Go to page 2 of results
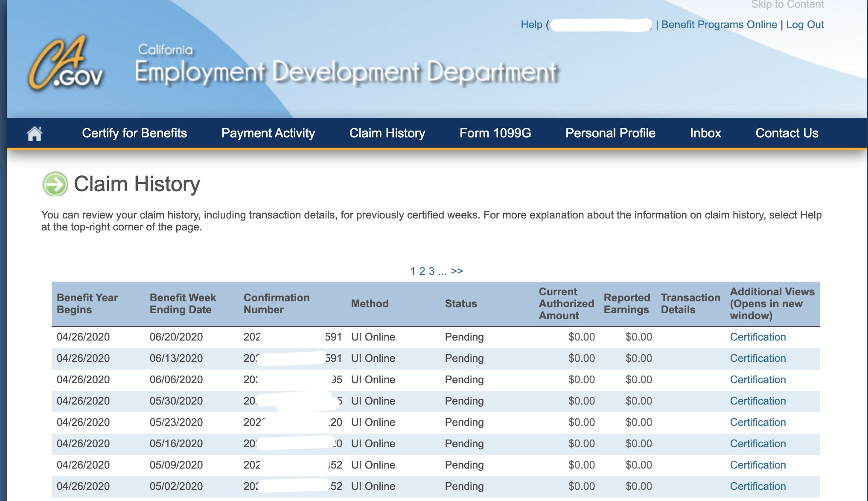Image resolution: width=868 pixels, height=501 pixels. click(422, 271)
